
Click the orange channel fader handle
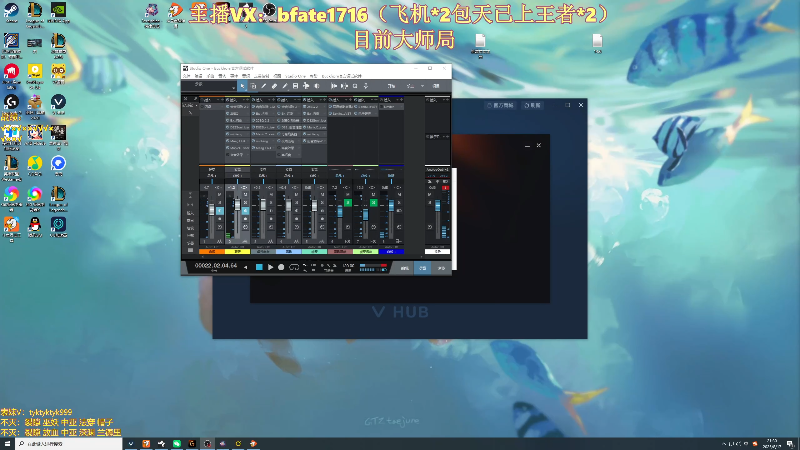(212, 209)
